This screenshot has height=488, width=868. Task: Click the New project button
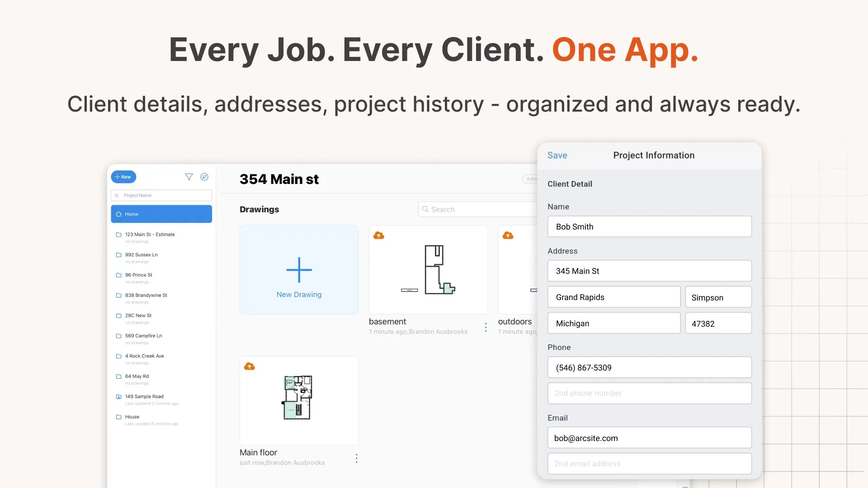(x=123, y=177)
